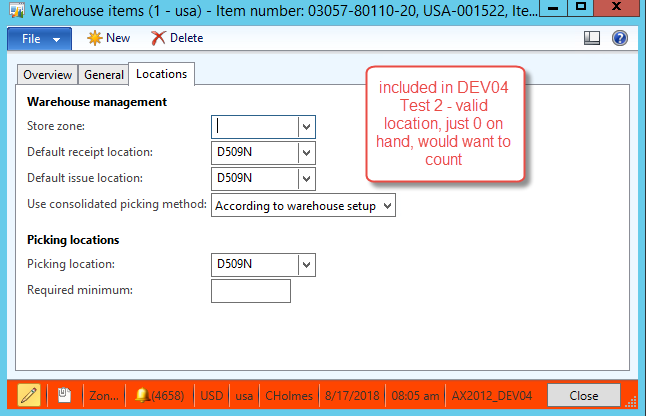Expand the Store zone dropdown

pos(306,127)
